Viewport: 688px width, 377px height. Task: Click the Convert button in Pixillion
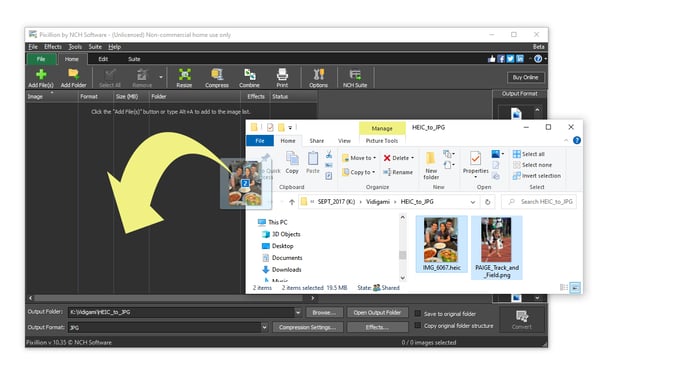[x=522, y=320]
